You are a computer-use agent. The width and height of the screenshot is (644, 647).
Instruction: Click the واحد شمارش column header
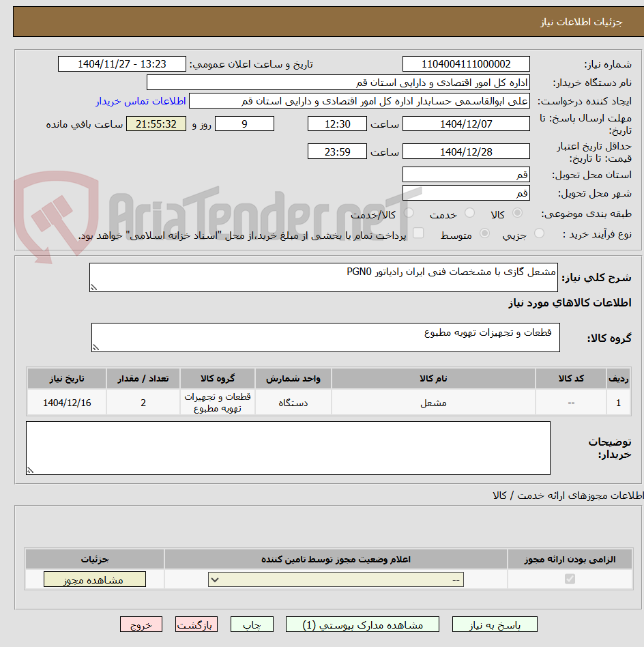click(293, 378)
